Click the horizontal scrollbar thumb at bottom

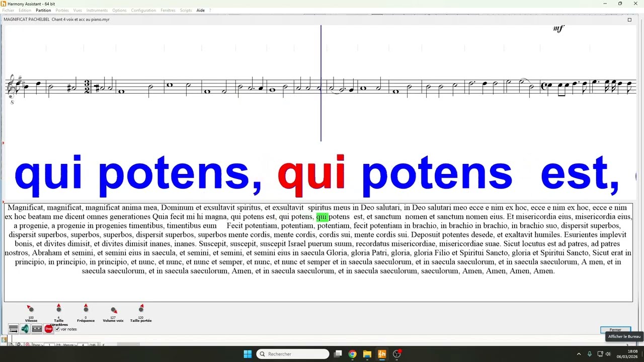pyautogui.click(x=128, y=345)
